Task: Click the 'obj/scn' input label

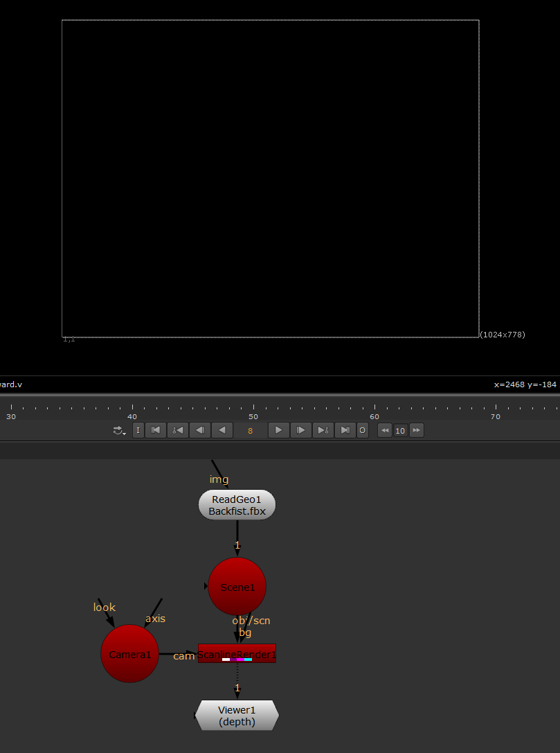Action: (x=251, y=621)
